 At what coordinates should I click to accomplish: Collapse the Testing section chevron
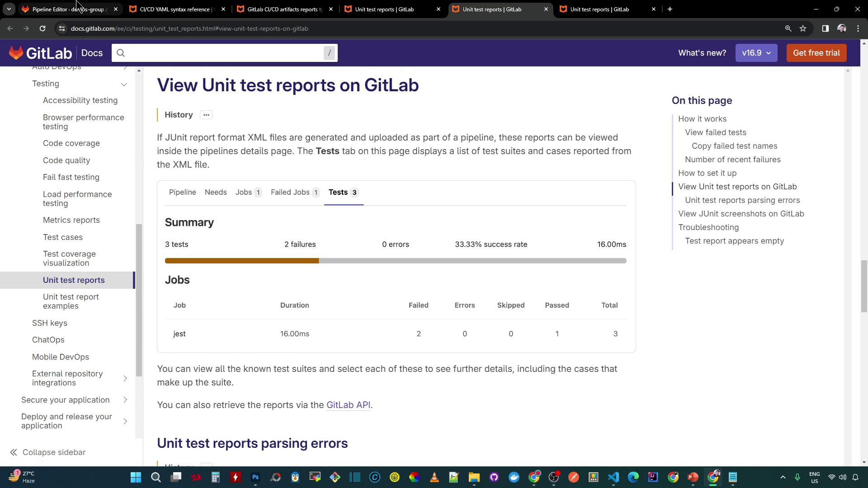pos(124,84)
